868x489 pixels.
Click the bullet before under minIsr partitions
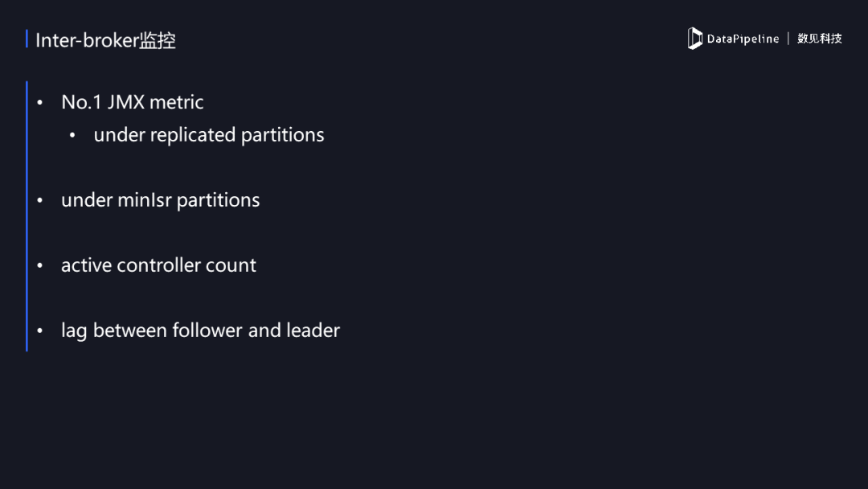click(40, 200)
